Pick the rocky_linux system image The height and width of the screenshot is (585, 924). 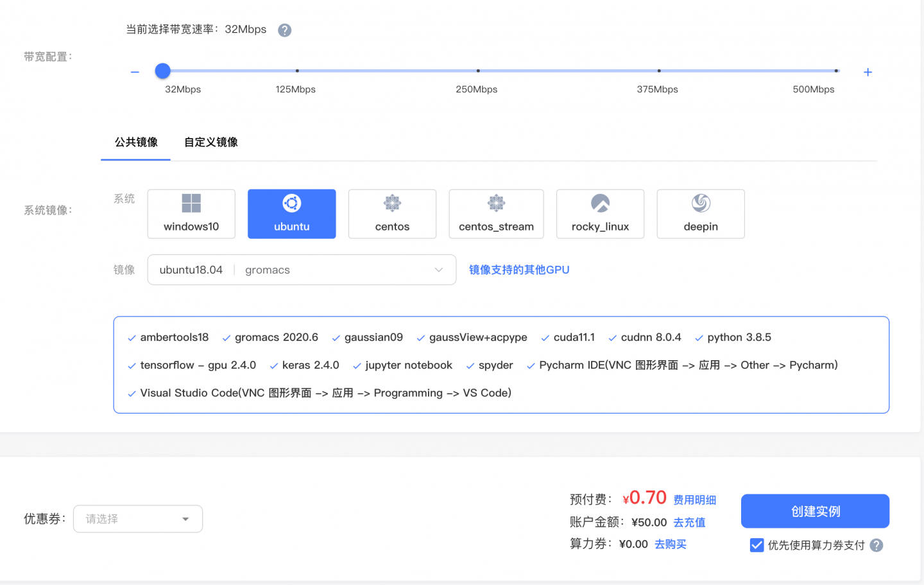click(x=600, y=214)
